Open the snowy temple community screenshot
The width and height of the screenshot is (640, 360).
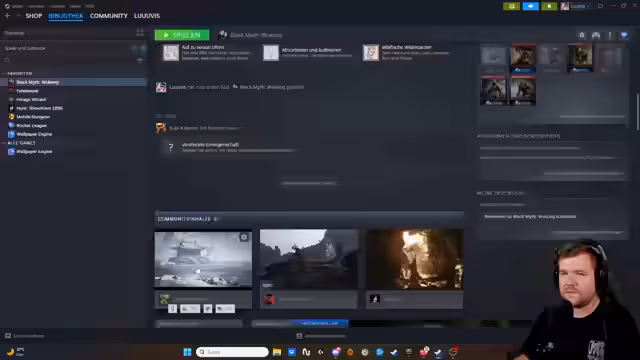point(203,259)
